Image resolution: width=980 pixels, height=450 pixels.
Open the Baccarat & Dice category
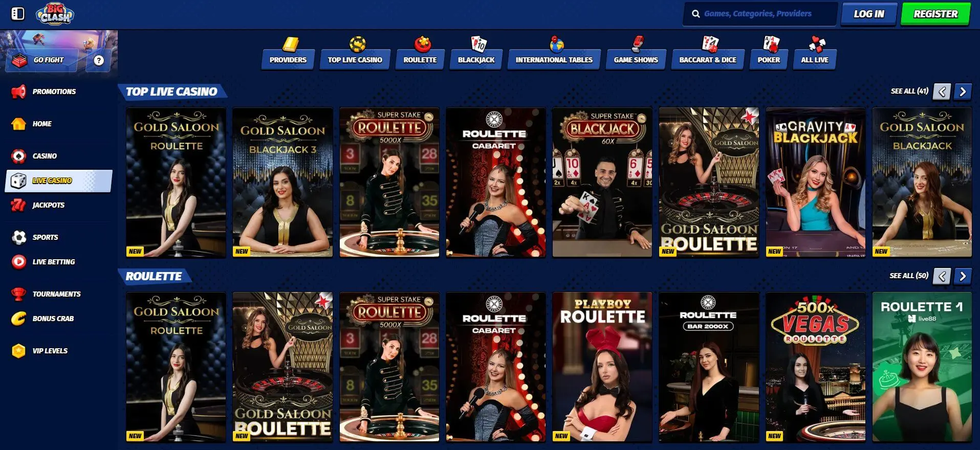coord(707,60)
